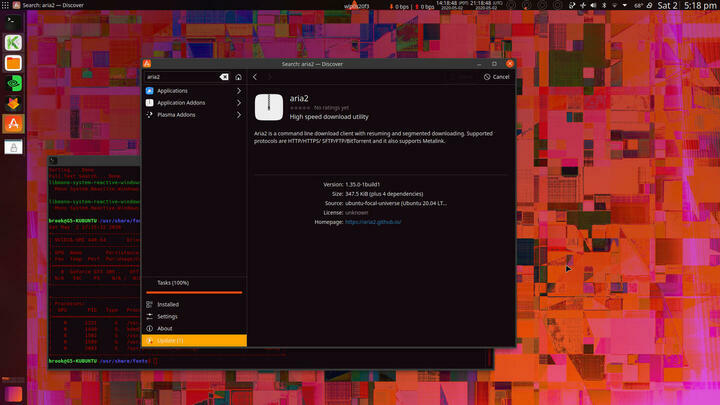Click the Installed list icon

(149, 304)
